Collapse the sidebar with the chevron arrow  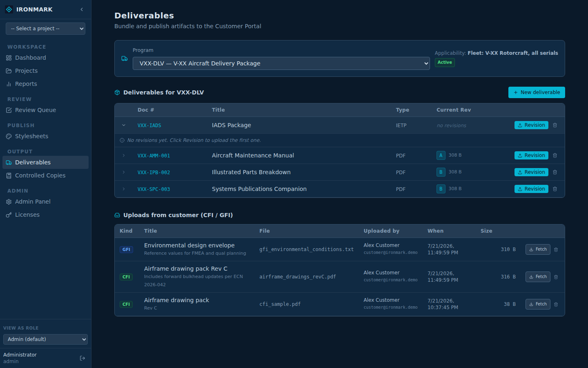pos(82,9)
